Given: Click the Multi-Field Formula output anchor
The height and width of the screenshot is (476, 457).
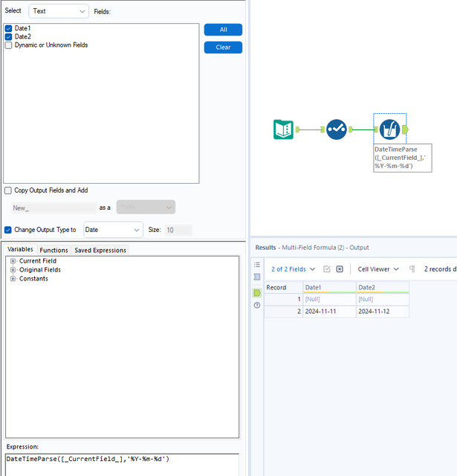Looking at the screenshot, I should [405, 129].
